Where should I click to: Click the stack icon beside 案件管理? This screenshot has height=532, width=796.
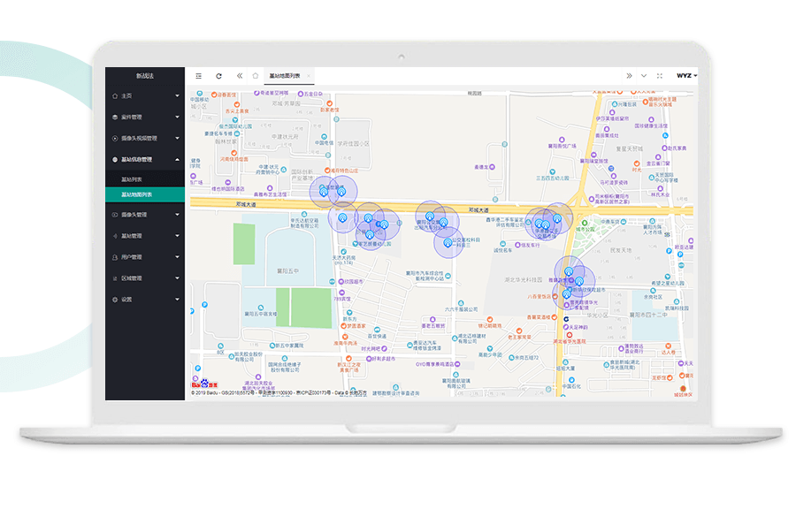(115, 118)
